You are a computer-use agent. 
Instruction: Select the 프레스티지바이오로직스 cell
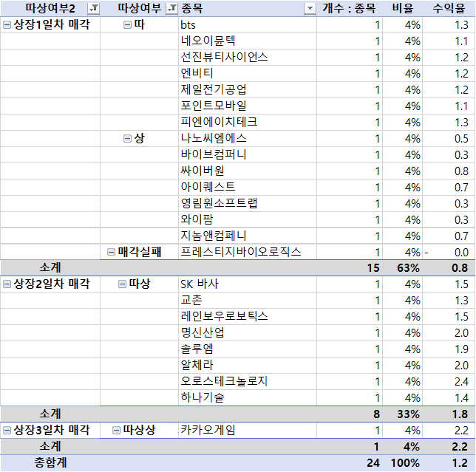coord(248,252)
